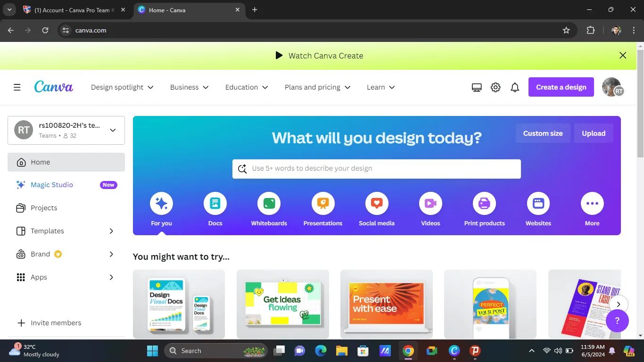Select the For you category icon
The width and height of the screenshot is (644, 362).
(x=161, y=204)
